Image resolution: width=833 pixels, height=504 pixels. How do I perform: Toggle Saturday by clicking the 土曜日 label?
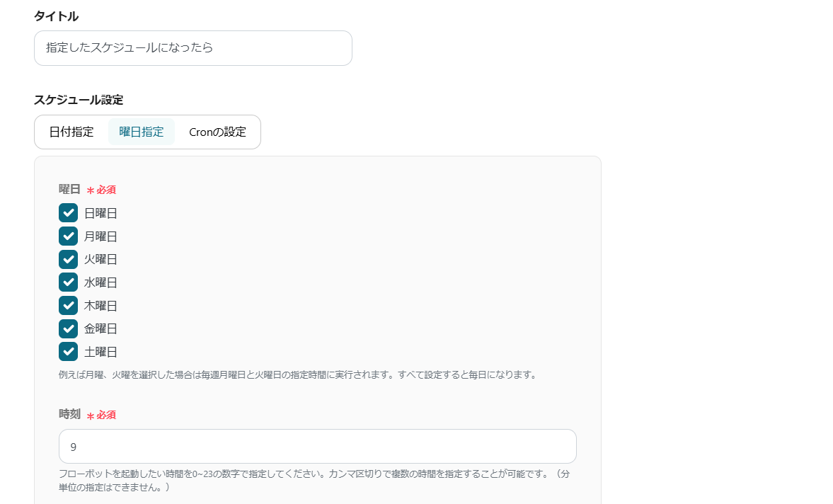tap(100, 352)
